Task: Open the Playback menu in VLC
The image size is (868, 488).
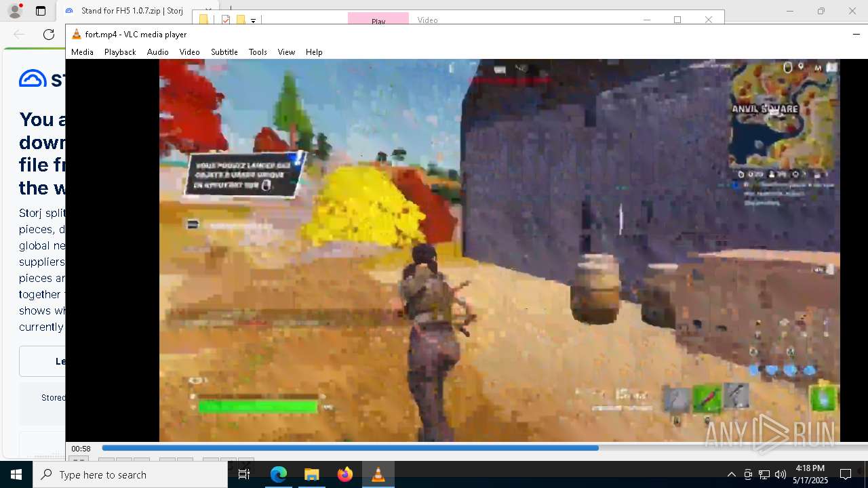Action: click(120, 52)
